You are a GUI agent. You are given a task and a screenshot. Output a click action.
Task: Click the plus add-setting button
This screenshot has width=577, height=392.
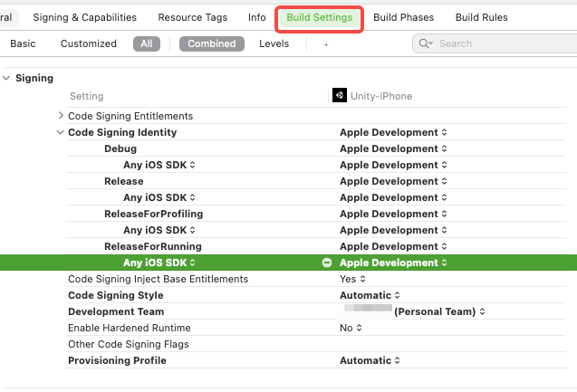[326, 45]
